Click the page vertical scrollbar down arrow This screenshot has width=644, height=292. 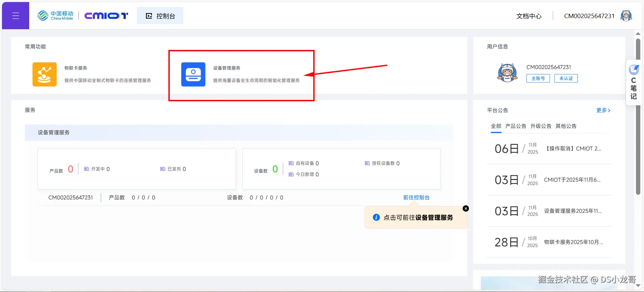click(638, 286)
